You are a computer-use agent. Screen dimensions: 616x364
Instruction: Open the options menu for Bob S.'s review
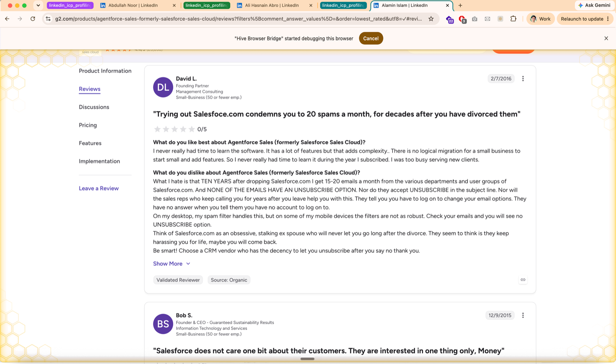(x=523, y=315)
